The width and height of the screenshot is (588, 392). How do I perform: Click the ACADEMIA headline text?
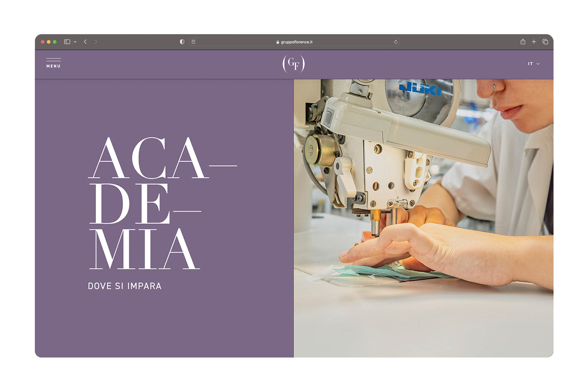tap(163, 203)
